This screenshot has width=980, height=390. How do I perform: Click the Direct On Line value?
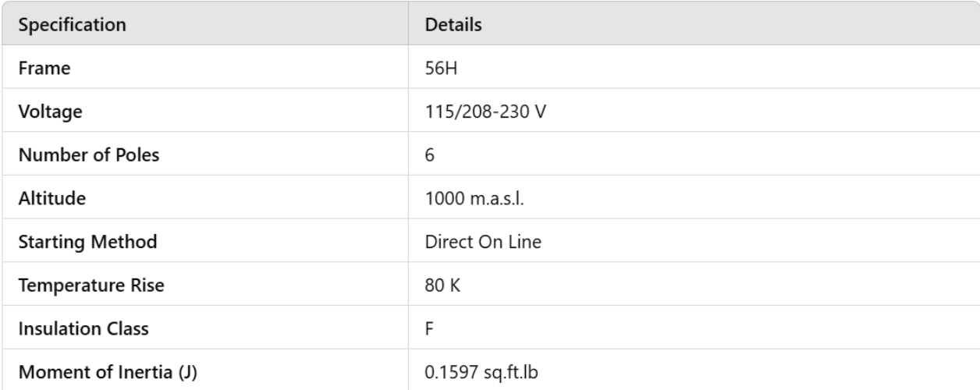(470, 242)
